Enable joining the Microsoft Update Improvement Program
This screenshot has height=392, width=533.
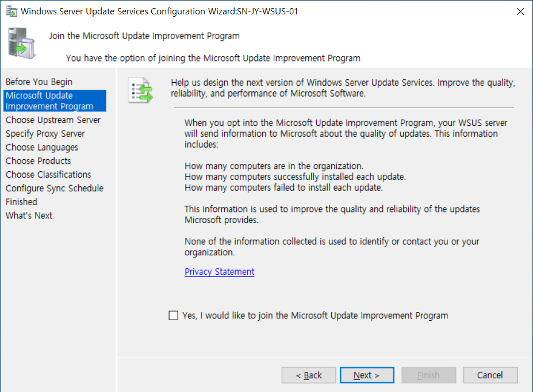pos(174,316)
